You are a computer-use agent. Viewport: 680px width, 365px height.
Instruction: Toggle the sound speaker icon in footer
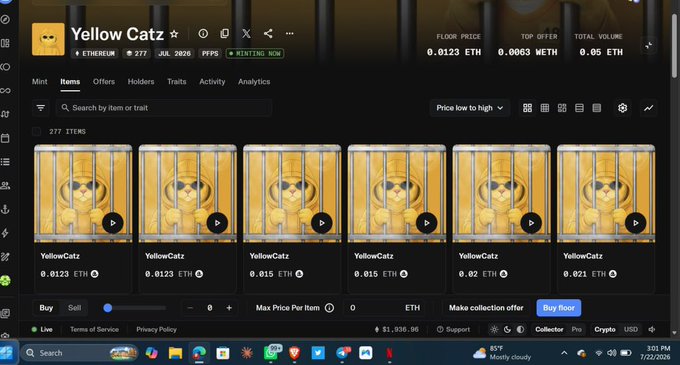coord(652,329)
